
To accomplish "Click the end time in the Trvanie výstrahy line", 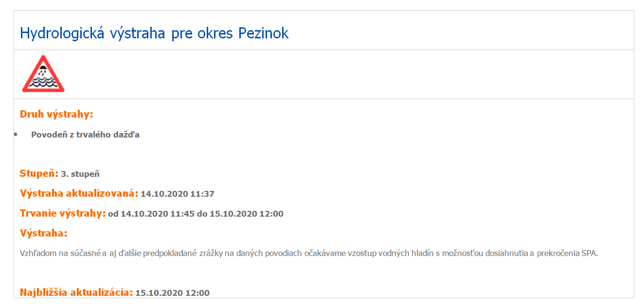I will coord(247,214).
